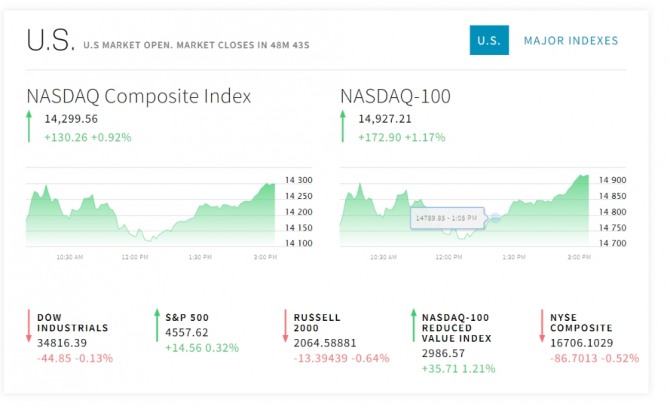Click the 14789.85 - 1:05 PM tooltip
The height and width of the screenshot is (406, 670).
coord(447,218)
